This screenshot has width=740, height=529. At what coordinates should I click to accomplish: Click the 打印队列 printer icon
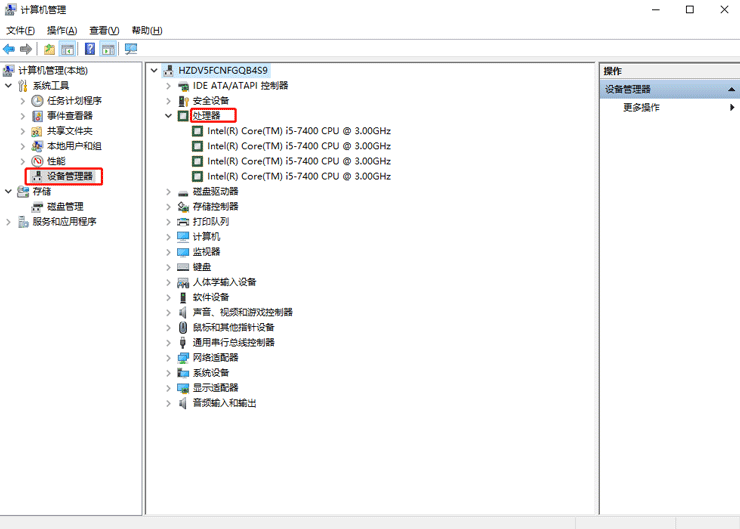[x=183, y=222]
